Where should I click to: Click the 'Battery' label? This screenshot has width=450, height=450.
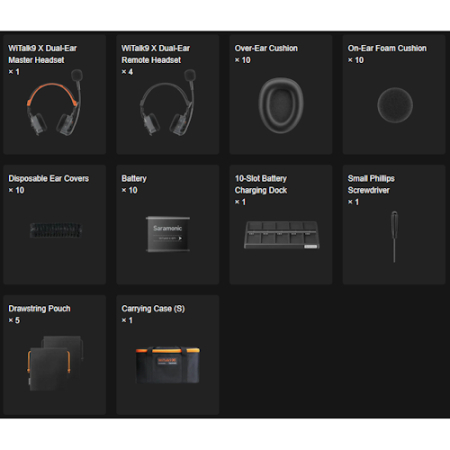pyautogui.click(x=134, y=179)
